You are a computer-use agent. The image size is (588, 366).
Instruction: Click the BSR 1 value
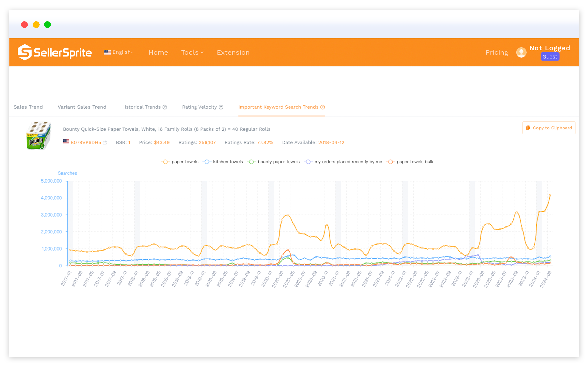129,142
